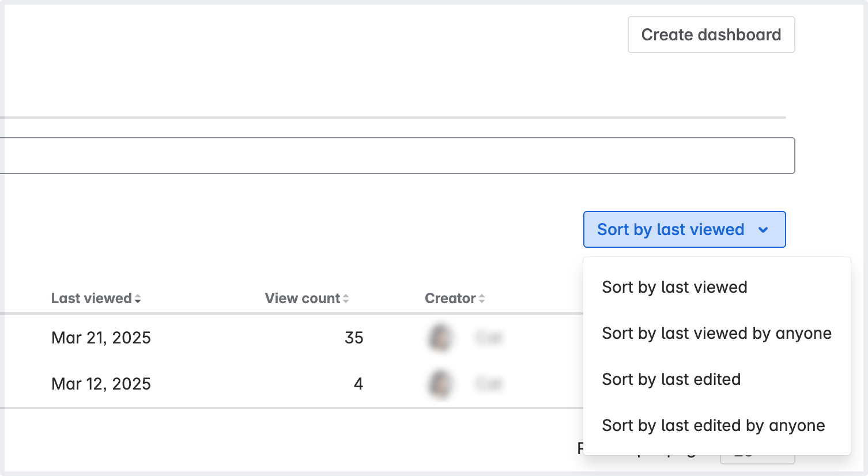Click the creator avatar in the Mar 21 row

(x=440, y=338)
